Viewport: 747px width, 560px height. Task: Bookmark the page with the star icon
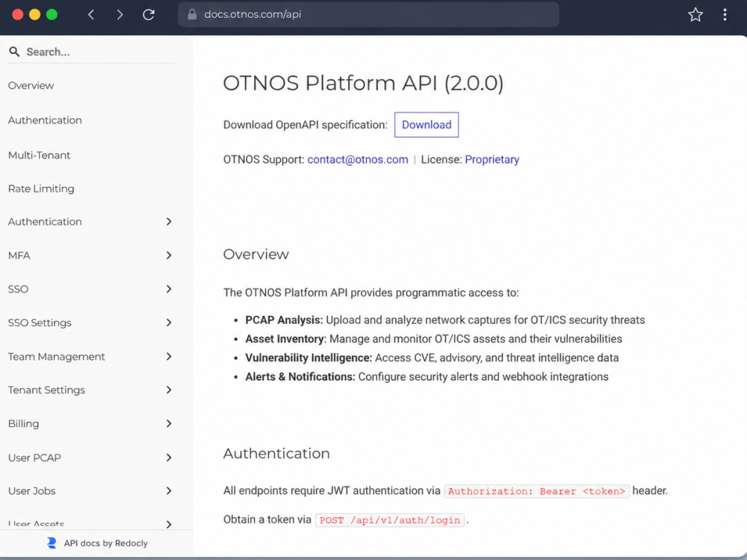[x=695, y=15]
